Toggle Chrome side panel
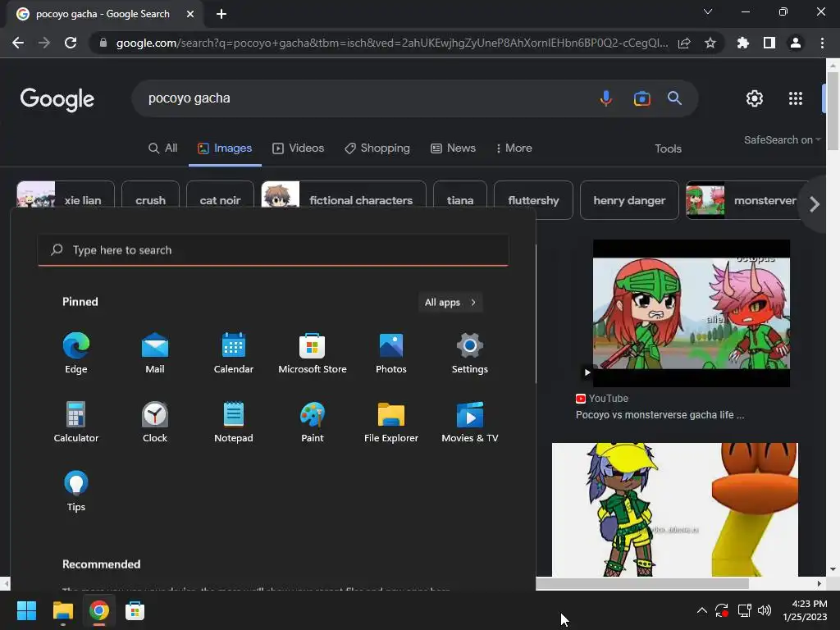 click(x=769, y=43)
